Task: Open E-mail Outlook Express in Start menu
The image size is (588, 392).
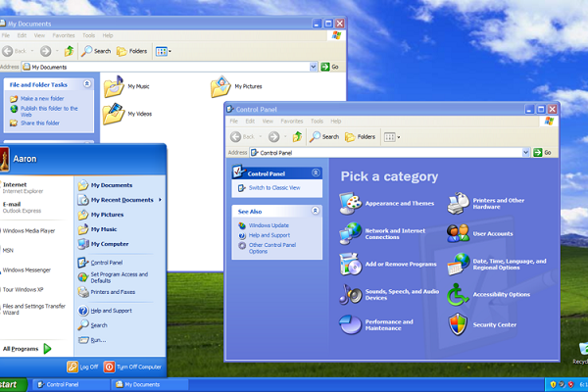Action: pyautogui.click(x=22, y=207)
